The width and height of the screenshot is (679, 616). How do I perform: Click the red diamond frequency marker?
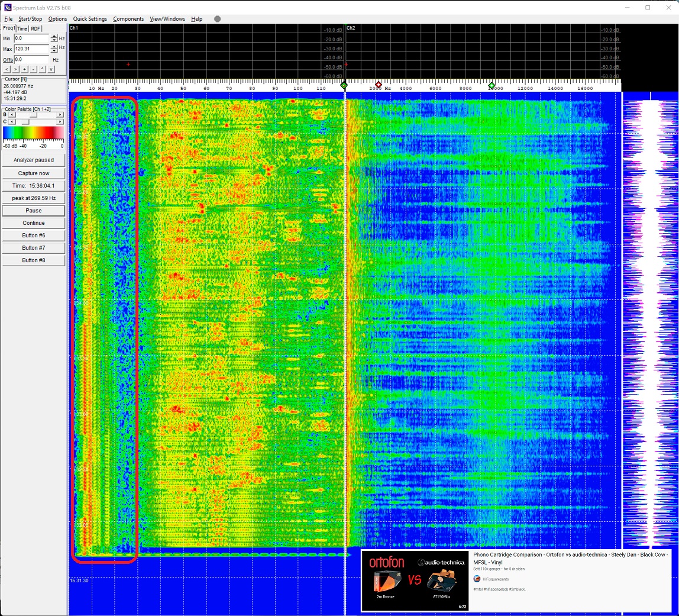pos(379,85)
